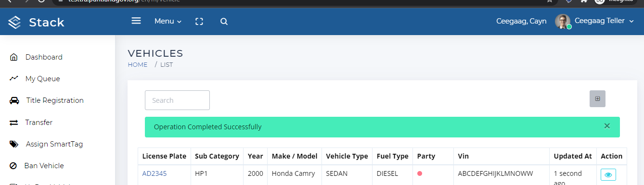
Task: Open the header search magnifier icon
Action: (224, 22)
